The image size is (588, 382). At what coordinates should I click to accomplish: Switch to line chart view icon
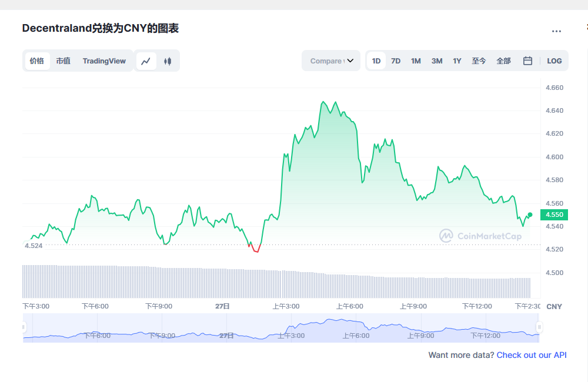[x=146, y=61]
